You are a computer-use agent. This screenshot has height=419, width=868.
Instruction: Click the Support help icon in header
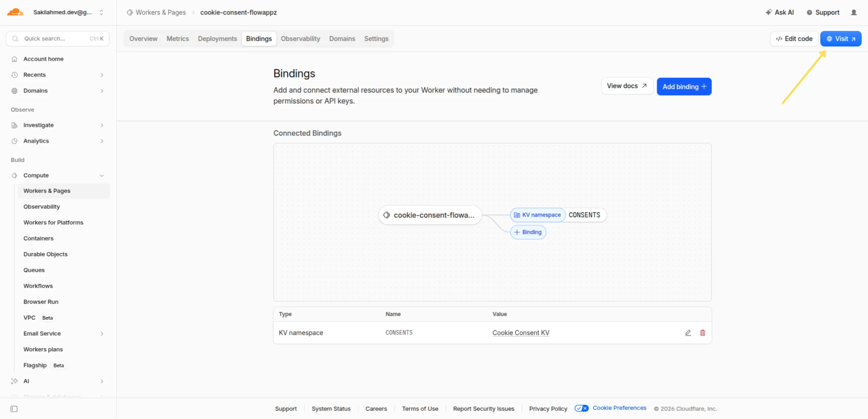point(809,13)
